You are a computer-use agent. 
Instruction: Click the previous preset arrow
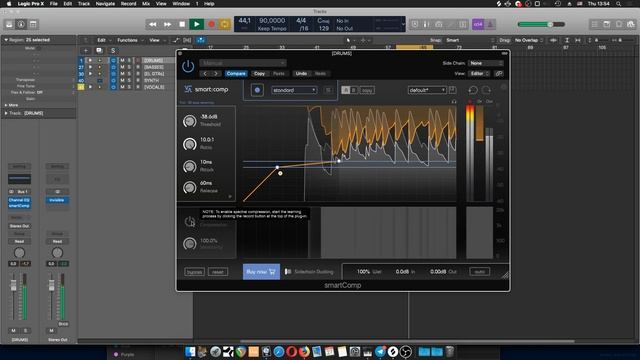205,73
